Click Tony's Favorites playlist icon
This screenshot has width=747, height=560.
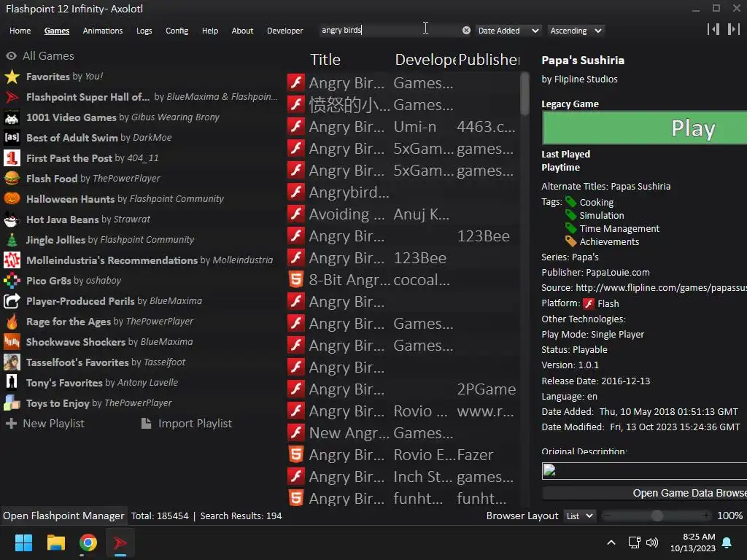[x=12, y=382]
